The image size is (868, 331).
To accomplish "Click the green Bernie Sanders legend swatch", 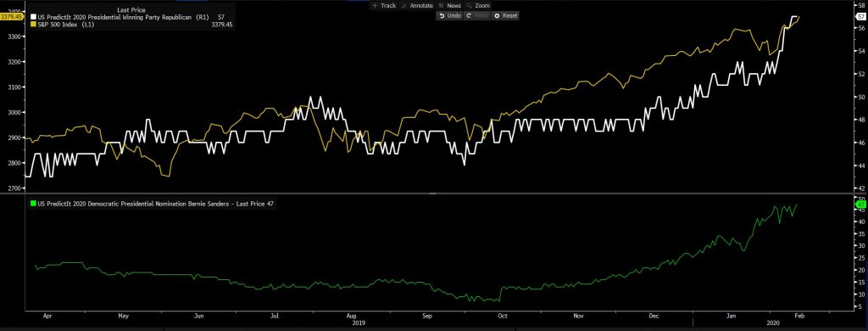I will click(x=34, y=204).
